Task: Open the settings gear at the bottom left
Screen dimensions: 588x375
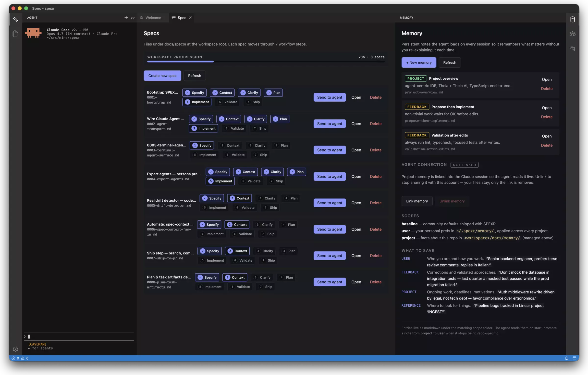Action: (15, 349)
